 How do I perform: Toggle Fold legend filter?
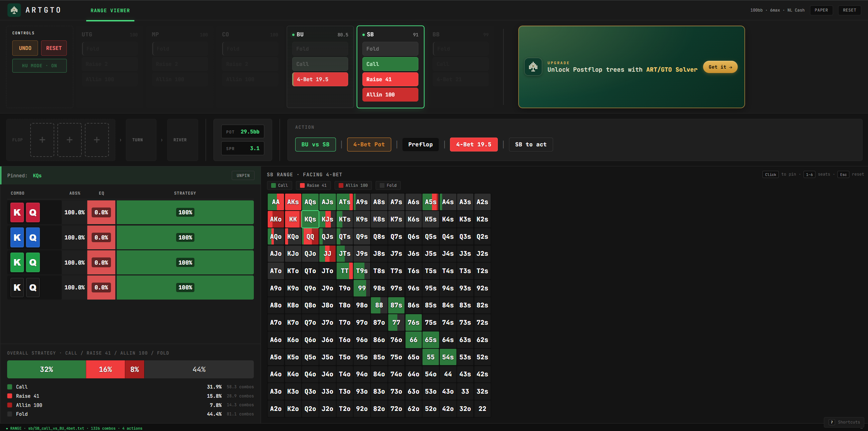click(x=388, y=185)
